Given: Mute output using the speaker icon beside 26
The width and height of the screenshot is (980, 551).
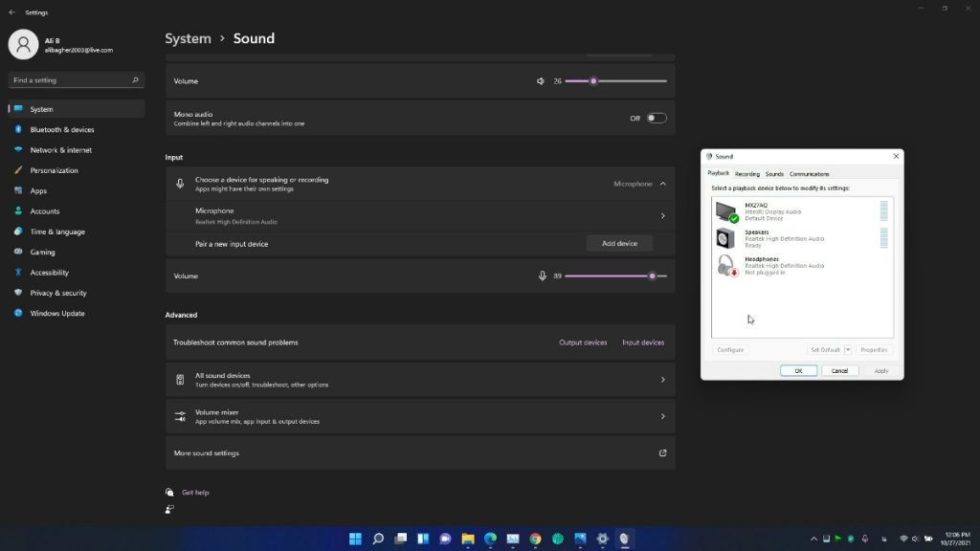Looking at the screenshot, I should [541, 81].
